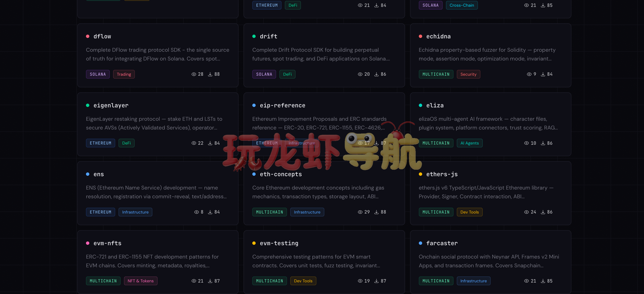Click the MULTICHAIN tag on evm-nfts card
The height and width of the screenshot is (294, 644).
pos(103,281)
